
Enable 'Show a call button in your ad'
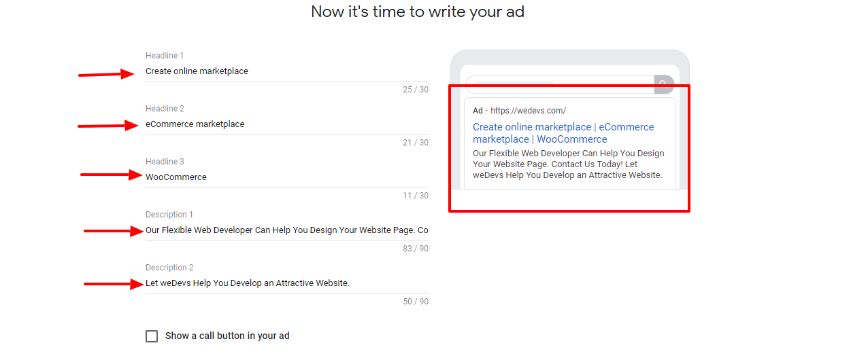[152, 336]
